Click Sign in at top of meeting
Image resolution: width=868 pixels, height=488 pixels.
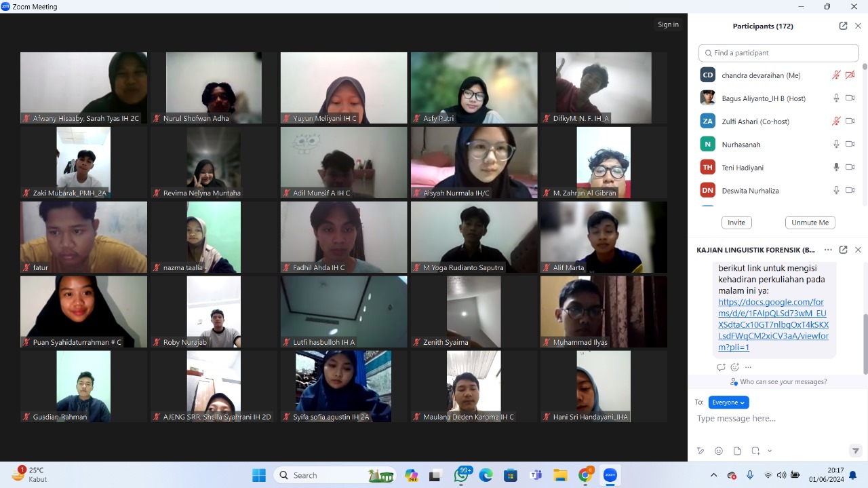668,24
